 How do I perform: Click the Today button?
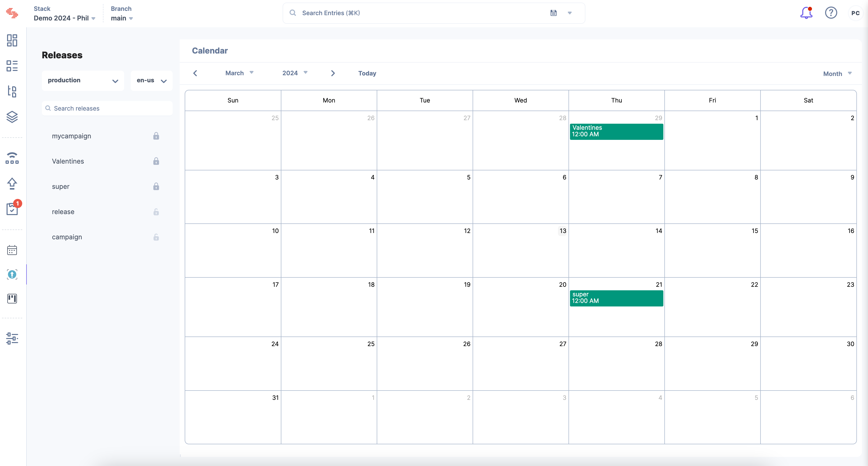coord(367,73)
